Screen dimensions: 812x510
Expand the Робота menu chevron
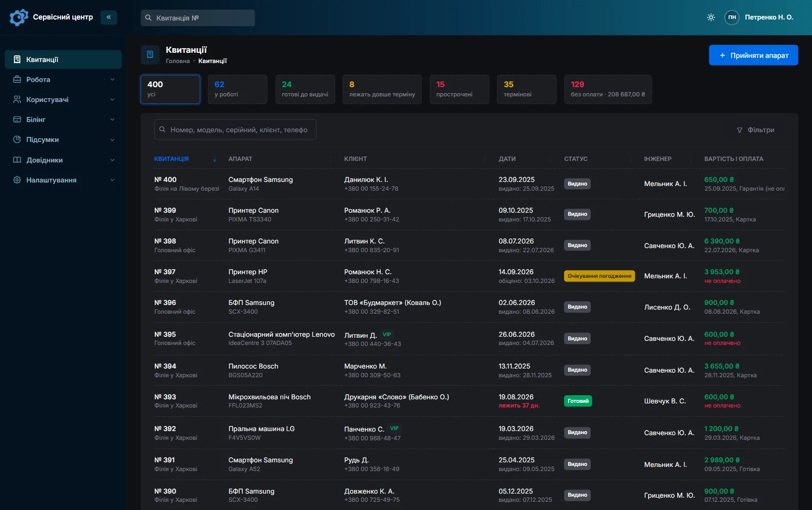(112, 79)
